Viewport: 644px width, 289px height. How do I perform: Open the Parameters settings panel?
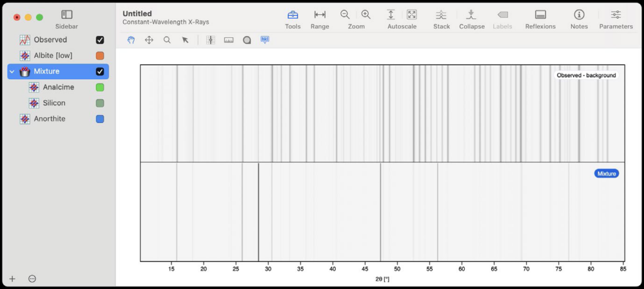(616, 15)
